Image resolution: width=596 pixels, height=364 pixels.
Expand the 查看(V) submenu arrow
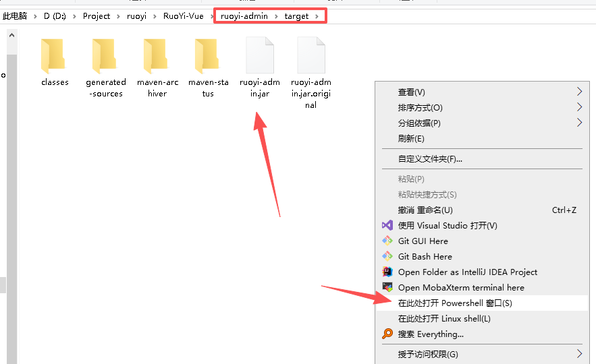point(579,92)
